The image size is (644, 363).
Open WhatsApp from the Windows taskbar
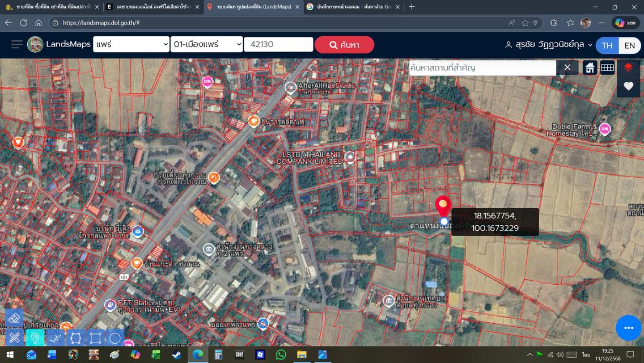pyautogui.click(x=281, y=354)
